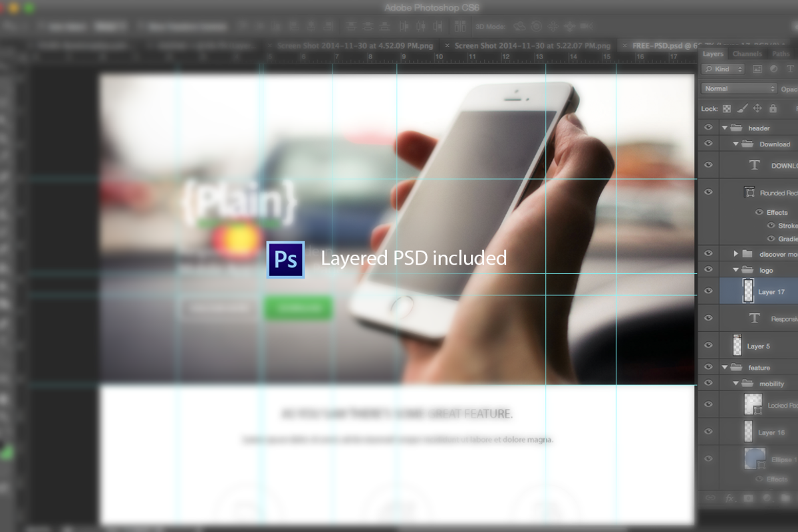Collapse the Download group triangle

(x=736, y=144)
